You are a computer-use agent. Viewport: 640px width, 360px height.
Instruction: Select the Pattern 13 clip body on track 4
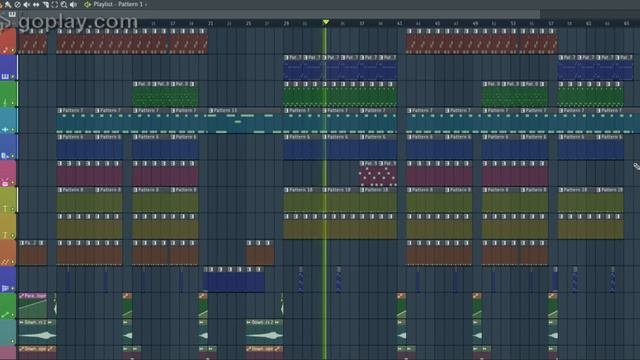pyautogui.click(x=245, y=123)
